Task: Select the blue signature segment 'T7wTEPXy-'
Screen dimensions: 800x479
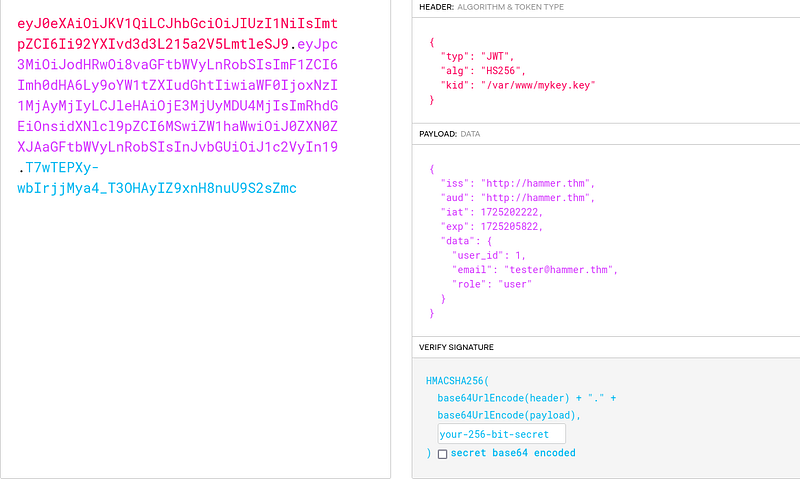Action: 62,167
